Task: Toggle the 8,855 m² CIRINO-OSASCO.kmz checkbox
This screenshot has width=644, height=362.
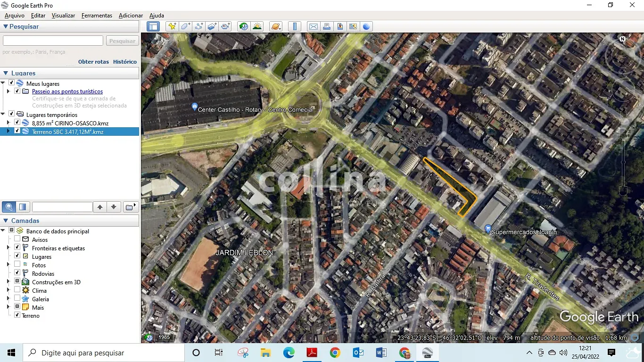Action: click(17, 123)
